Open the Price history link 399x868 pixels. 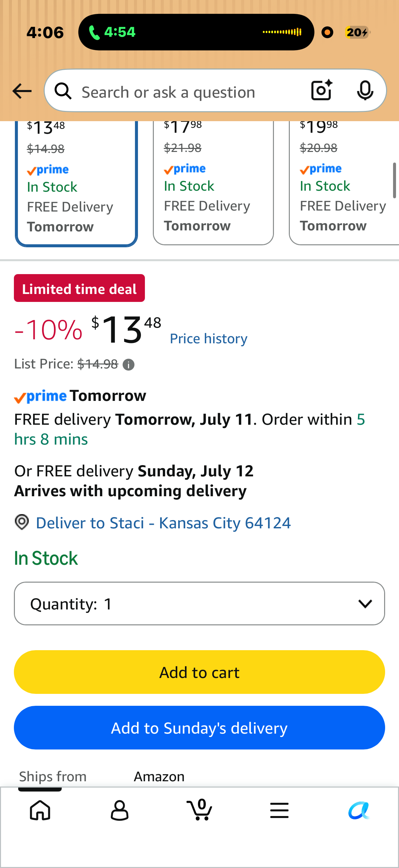point(208,339)
